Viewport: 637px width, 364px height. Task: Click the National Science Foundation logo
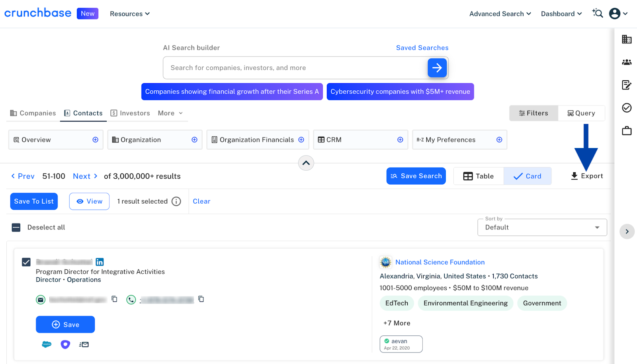tap(385, 262)
